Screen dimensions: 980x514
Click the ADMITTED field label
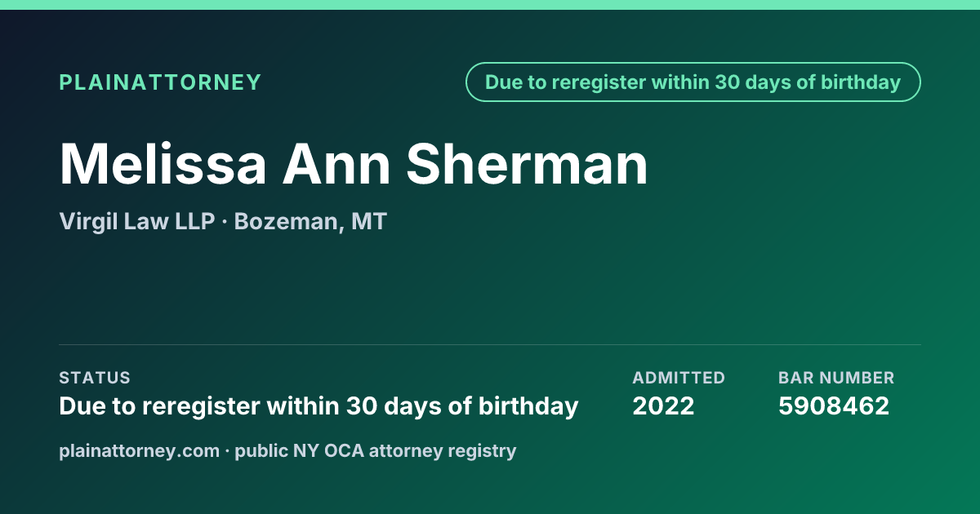(679, 378)
